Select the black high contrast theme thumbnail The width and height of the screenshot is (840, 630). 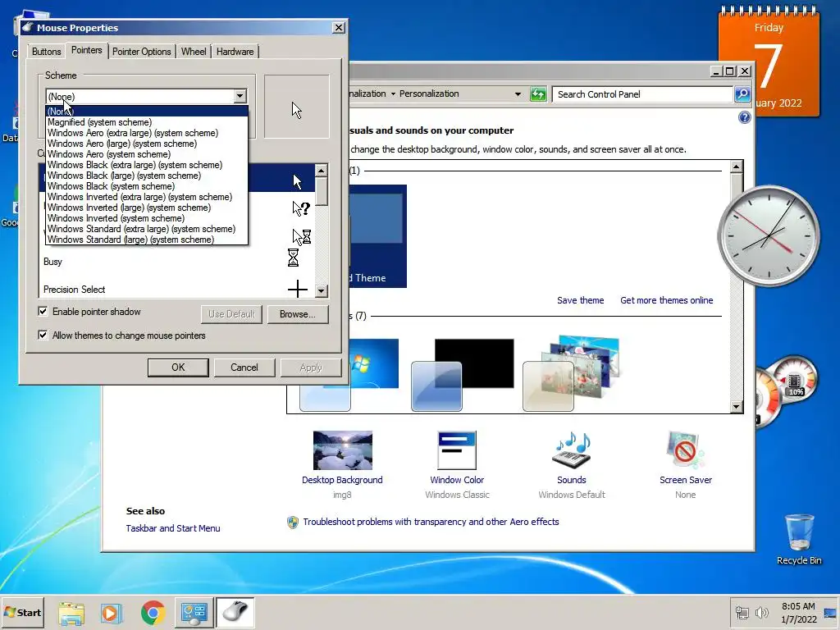463,374
